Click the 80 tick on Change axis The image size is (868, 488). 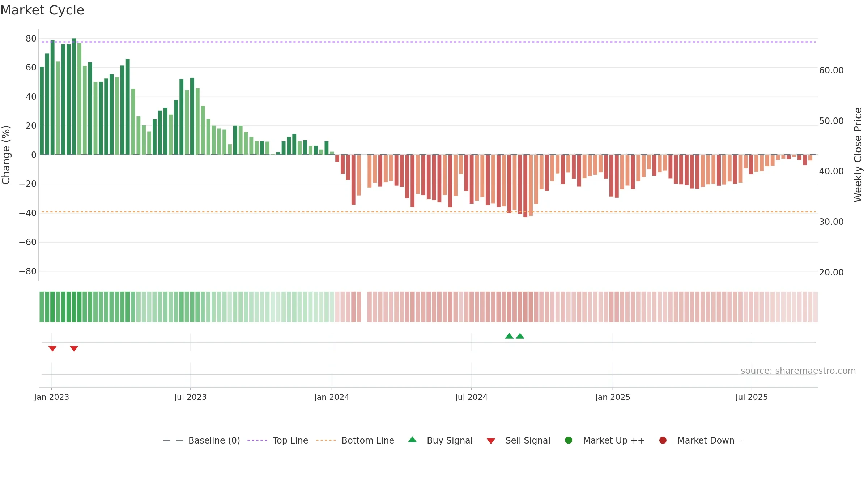31,39
